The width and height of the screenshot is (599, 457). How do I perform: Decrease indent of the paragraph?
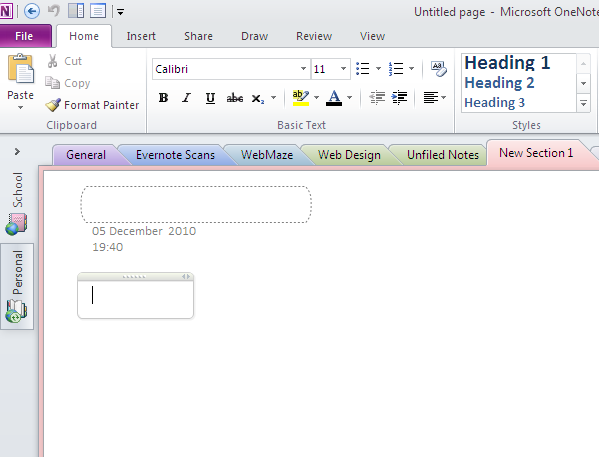click(377, 98)
